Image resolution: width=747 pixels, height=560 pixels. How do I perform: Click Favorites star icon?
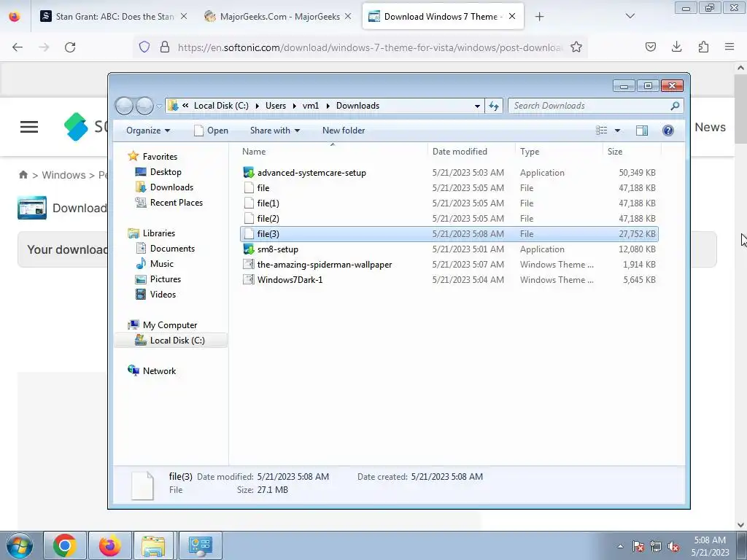coord(133,156)
